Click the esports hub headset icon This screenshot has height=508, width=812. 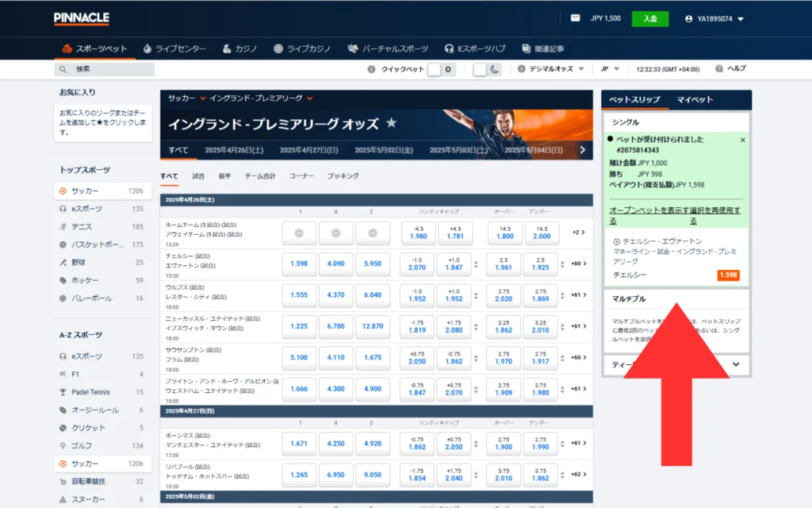click(449, 48)
